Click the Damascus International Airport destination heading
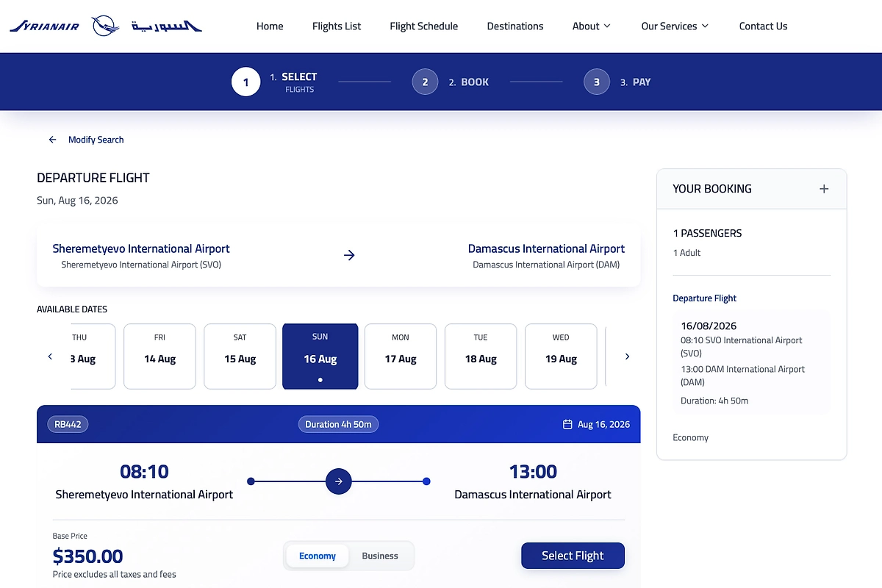The width and height of the screenshot is (882, 588). (x=546, y=248)
